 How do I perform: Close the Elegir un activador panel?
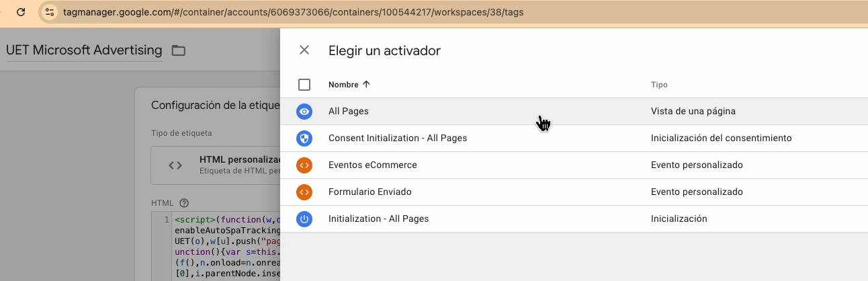click(x=304, y=50)
